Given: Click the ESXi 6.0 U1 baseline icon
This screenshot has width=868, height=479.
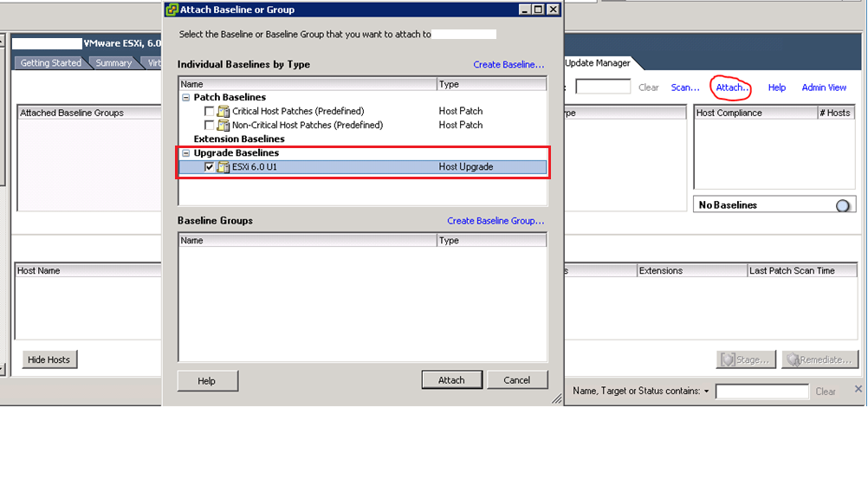Looking at the screenshot, I should coord(223,166).
